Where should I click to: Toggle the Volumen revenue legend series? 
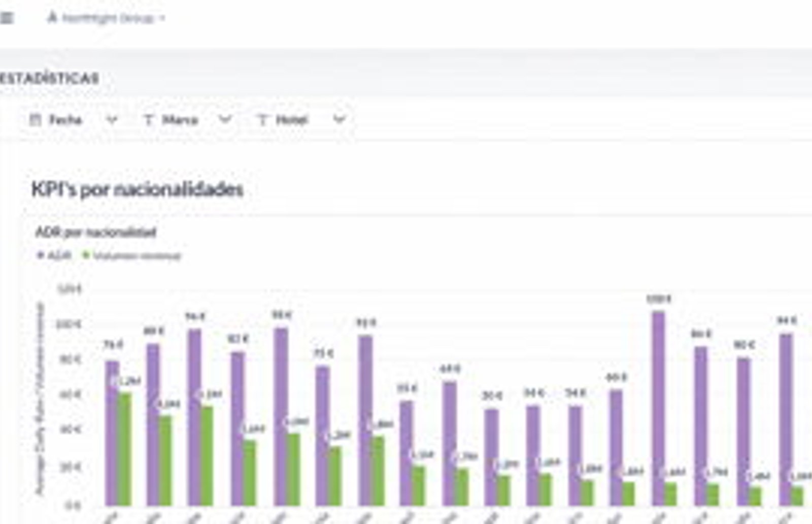pyautogui.click(x=132, y=255)
